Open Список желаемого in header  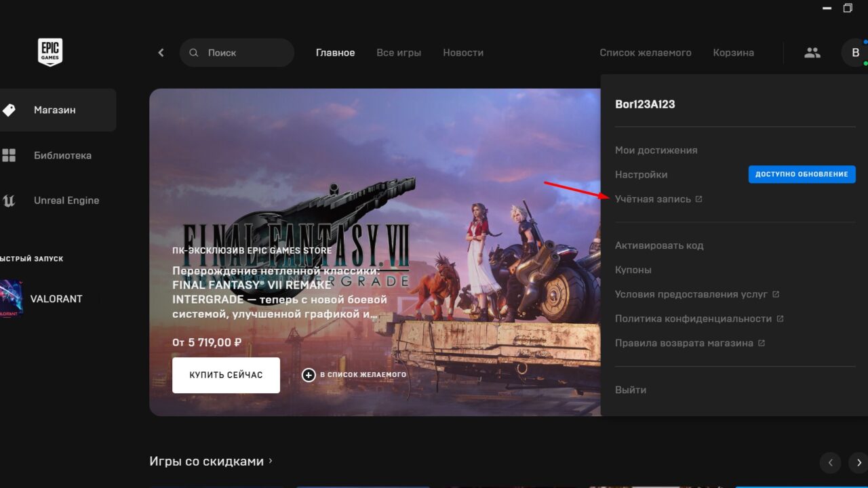[x=646, y=52]
